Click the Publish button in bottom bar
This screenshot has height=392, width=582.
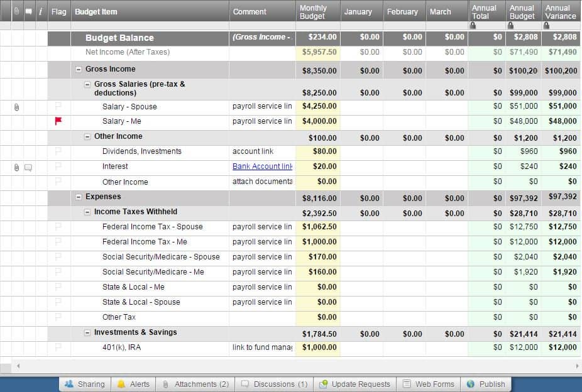click(x=485, y=384)
